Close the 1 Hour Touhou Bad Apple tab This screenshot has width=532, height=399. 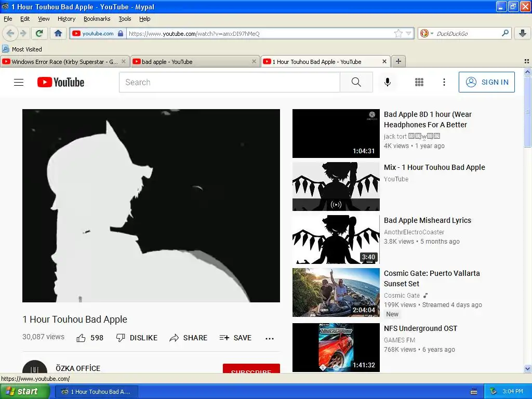pos(384,61)
